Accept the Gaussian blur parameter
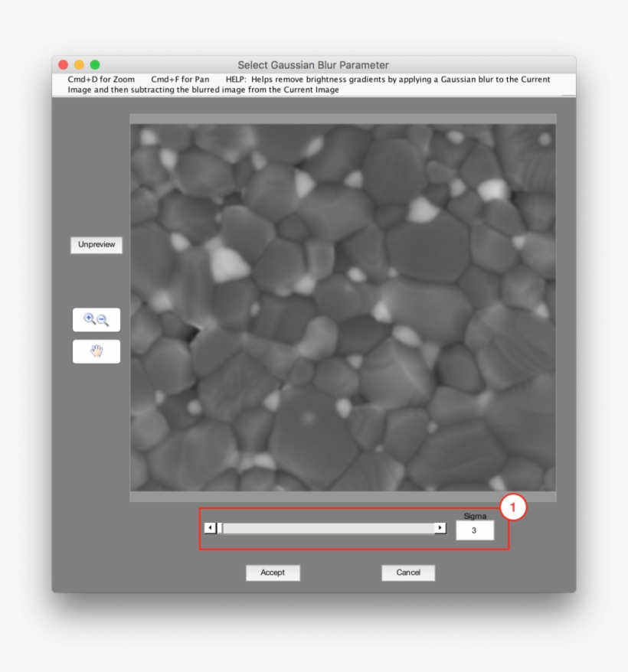 pyautogui.click(x=273, y=573)
